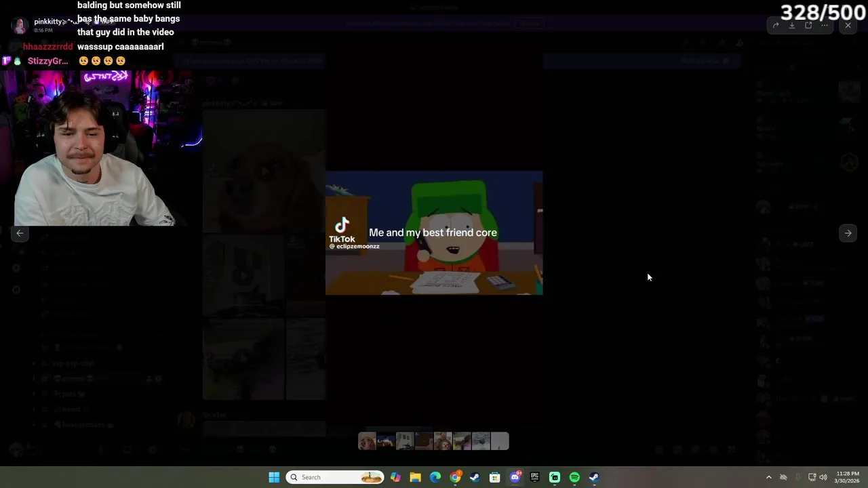Open Microsoft Store from the taskbar

coord(495,477)
